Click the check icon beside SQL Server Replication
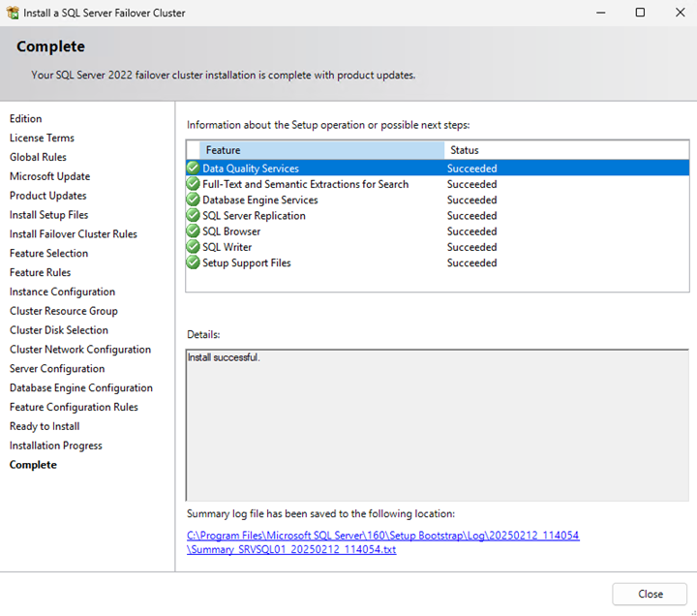 pos(193,215)
